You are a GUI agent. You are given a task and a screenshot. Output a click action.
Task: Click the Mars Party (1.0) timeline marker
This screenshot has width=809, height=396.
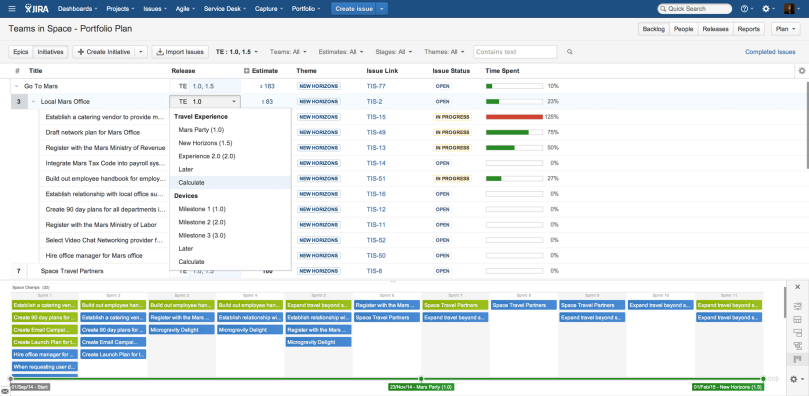[421, 387]
